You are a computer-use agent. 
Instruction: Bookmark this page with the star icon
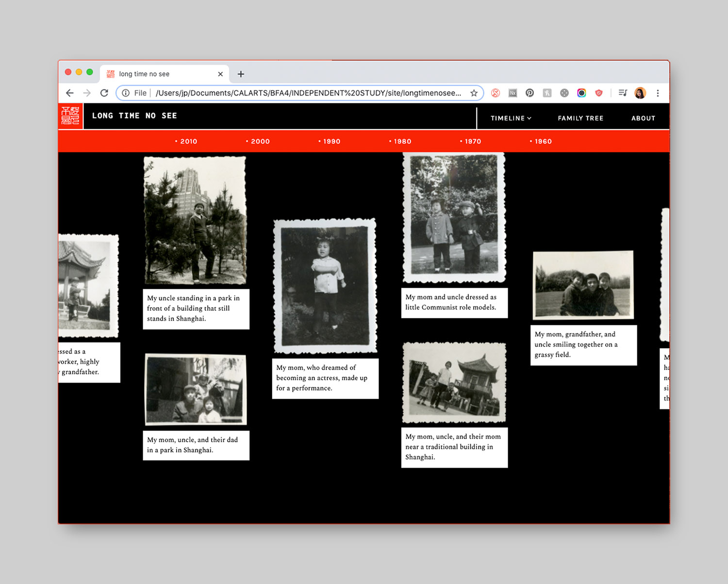[x=474, y=93]
